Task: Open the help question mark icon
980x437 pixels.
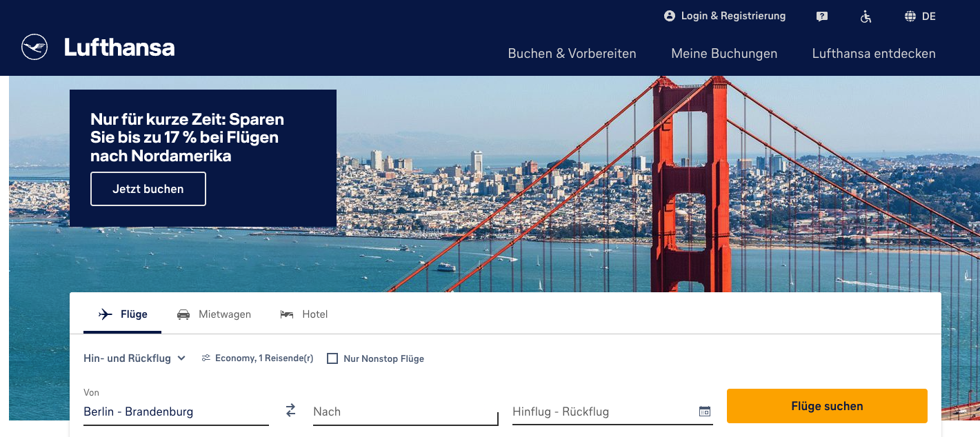Action: point(821,17)
